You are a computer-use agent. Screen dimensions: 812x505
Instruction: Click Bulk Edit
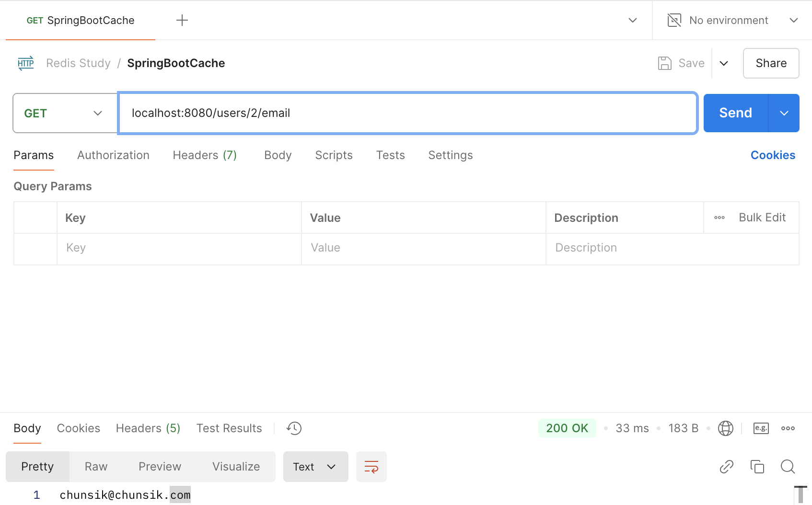[762, 218]
